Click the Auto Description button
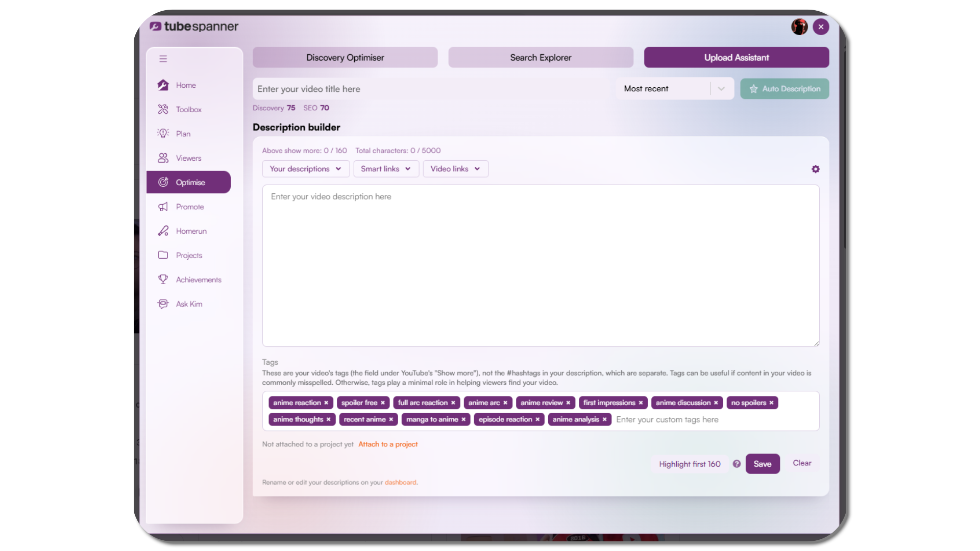 coord(785,89)
